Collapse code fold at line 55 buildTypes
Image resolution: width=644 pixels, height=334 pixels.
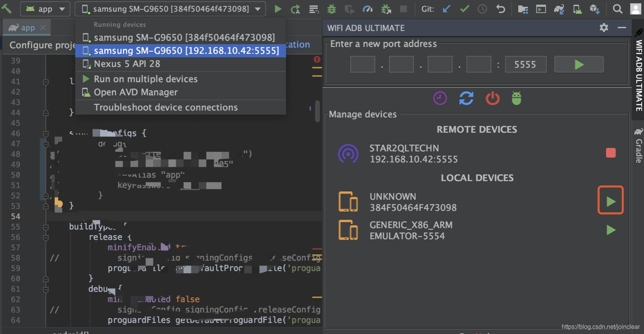[x=46, y=227]
